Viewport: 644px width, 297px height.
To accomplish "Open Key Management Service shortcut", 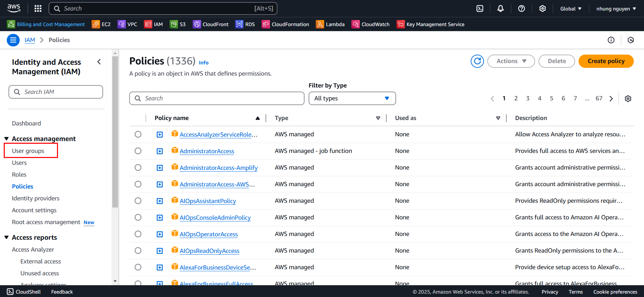I will click(x=430, y=24).
